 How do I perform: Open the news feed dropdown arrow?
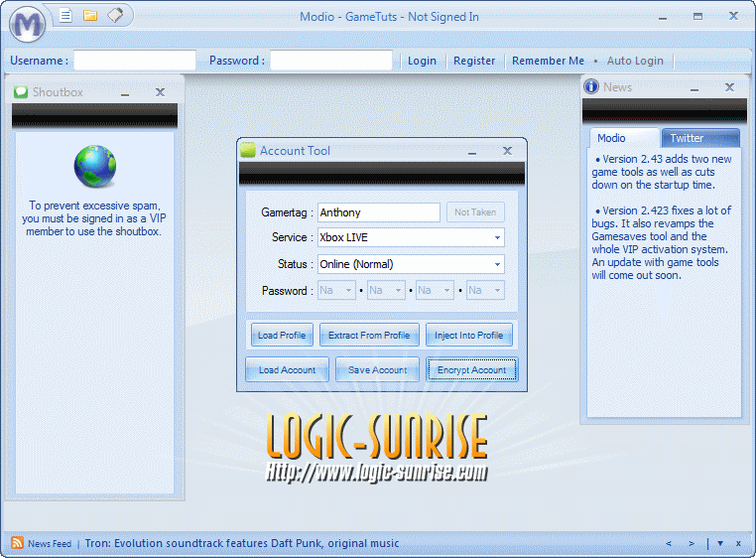point(720,543)
